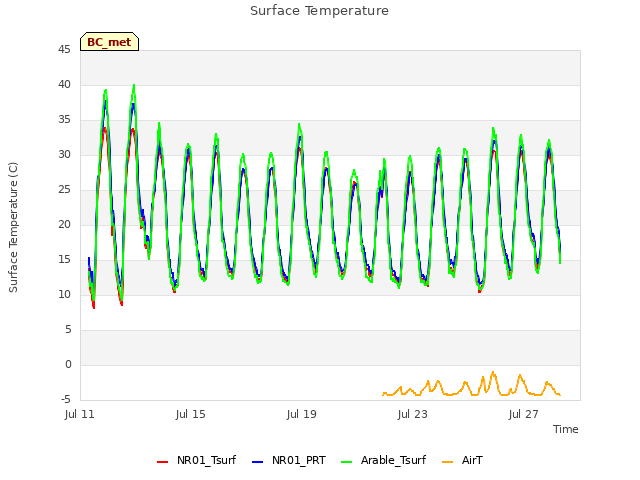Click the 0 y-axis tick label
This screenshot has height=480, width=640.
click(68, 364)
